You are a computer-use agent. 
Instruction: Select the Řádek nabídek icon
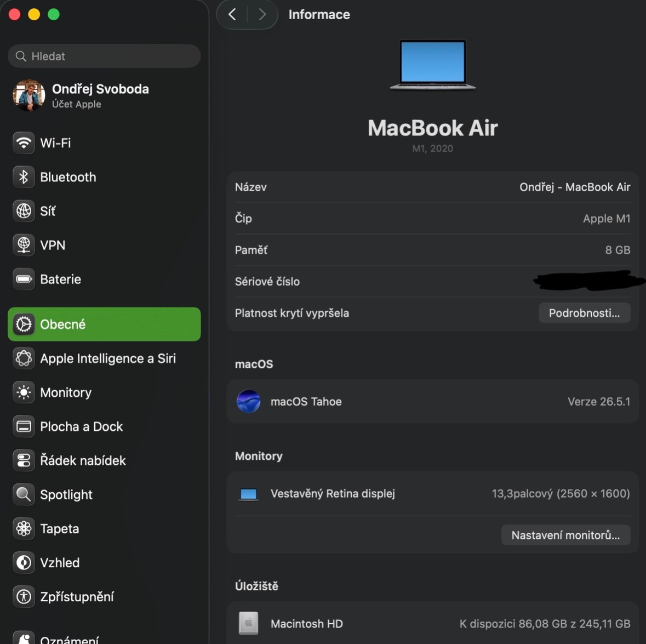(24, 460)
